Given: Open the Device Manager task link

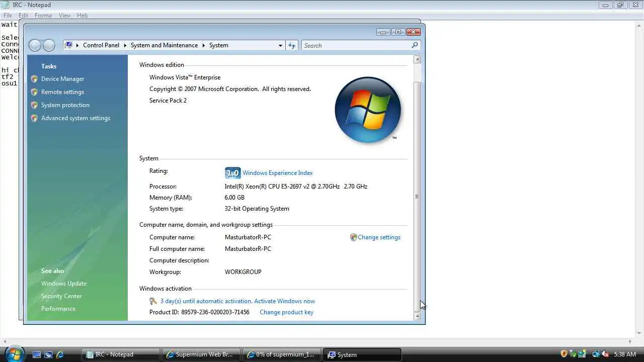Looking at the screenshot, I should pos(62,79).
